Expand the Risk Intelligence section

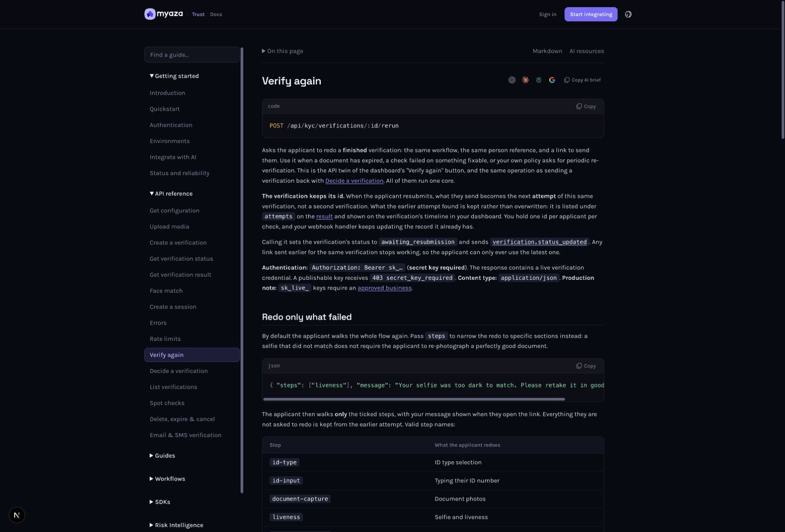coord(176,525)
